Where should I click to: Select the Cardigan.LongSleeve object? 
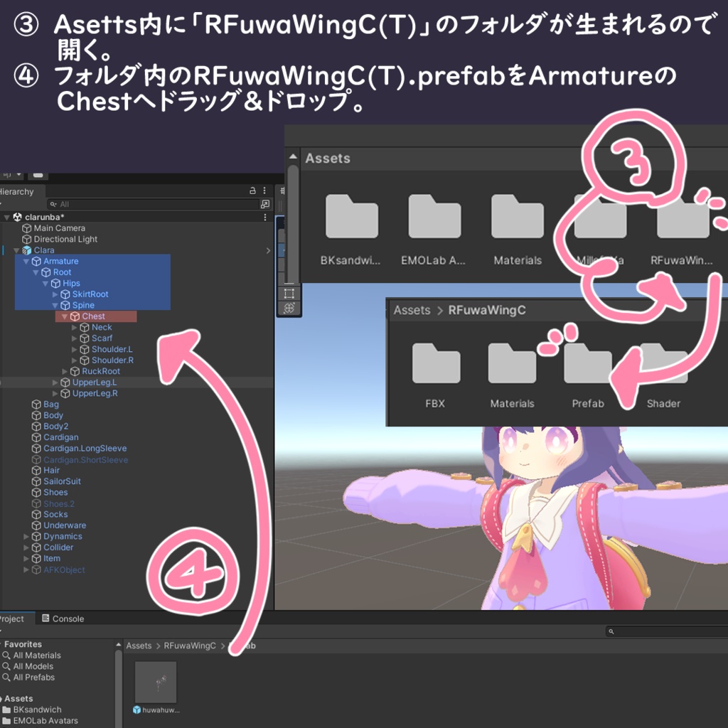(85, 449)
